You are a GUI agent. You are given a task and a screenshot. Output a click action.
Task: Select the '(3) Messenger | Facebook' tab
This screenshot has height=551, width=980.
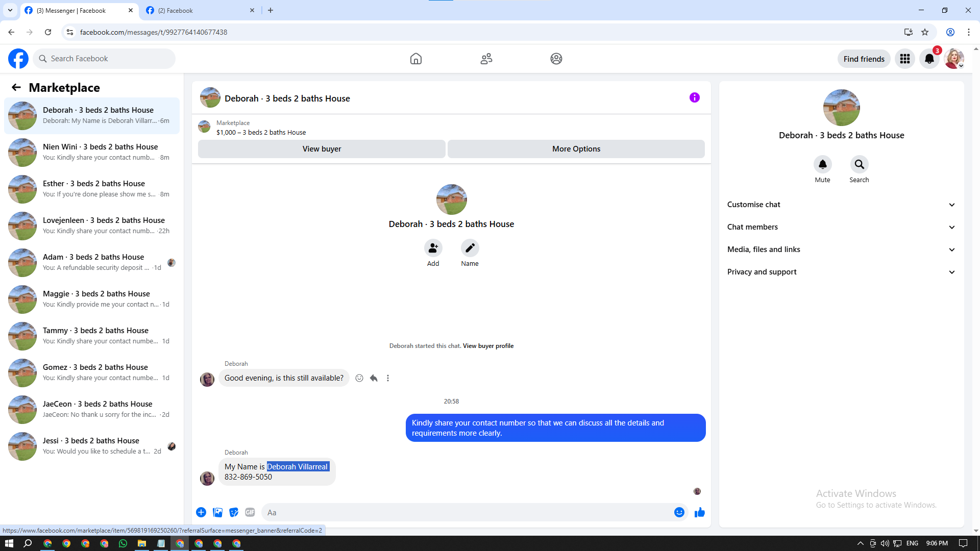79,10
